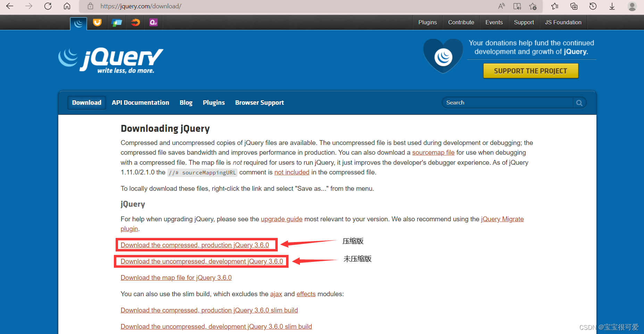Viewport: 644px width, 334px height.
Task: Select the jQuery project tab icon
Action: (x=78, y=23)
